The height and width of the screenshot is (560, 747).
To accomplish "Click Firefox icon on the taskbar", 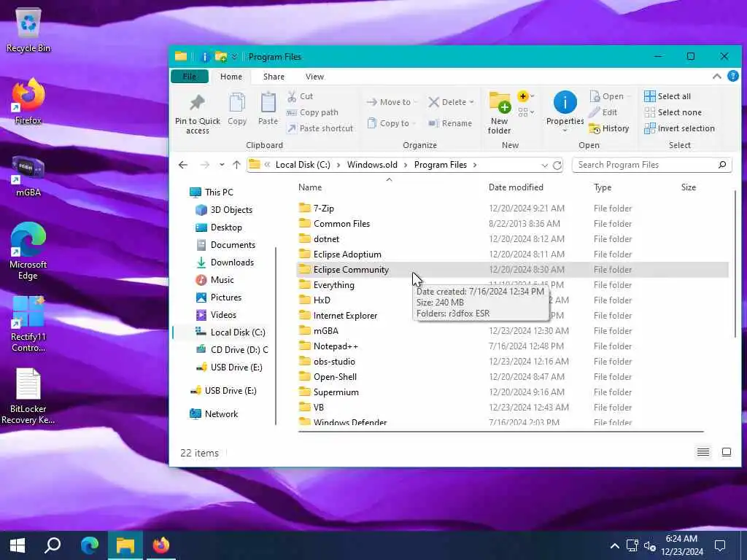I will pyautogui.click(x=160, y=545).
